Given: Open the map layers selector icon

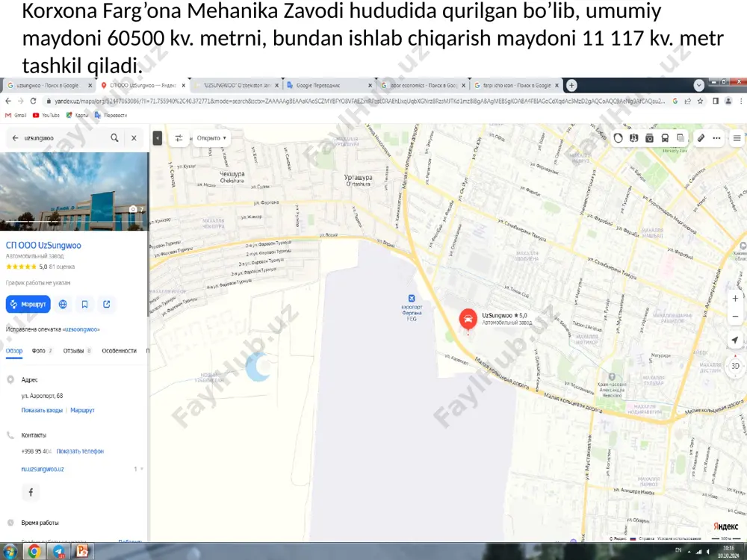Looking at the screenshot, I should pos(681,138).
